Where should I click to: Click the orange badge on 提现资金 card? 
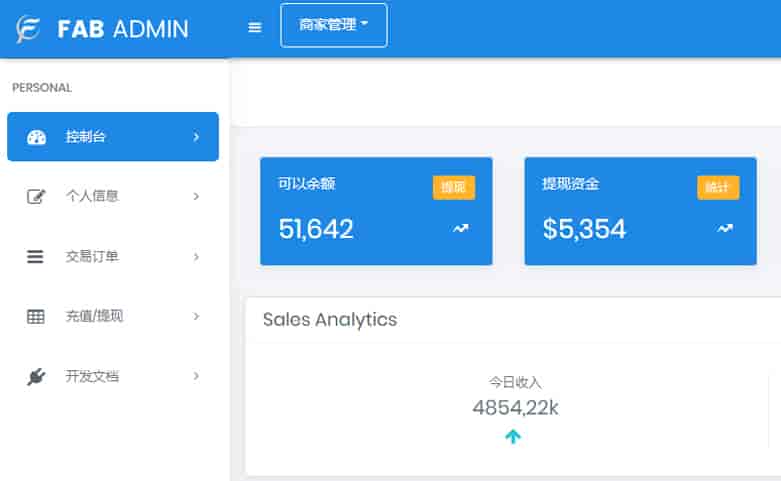point(717,187)
